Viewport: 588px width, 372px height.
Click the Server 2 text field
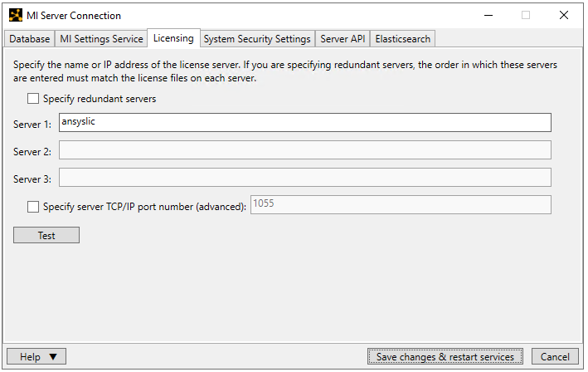304,150
